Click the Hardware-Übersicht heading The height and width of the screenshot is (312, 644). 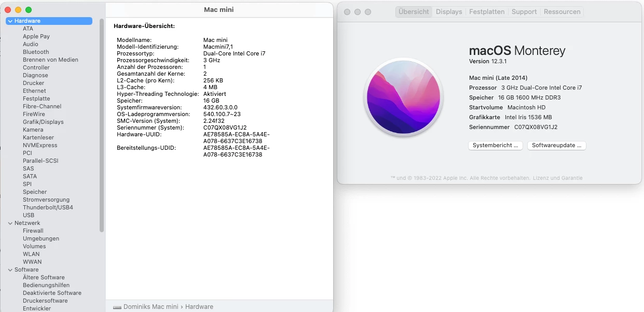click(144, 26)
